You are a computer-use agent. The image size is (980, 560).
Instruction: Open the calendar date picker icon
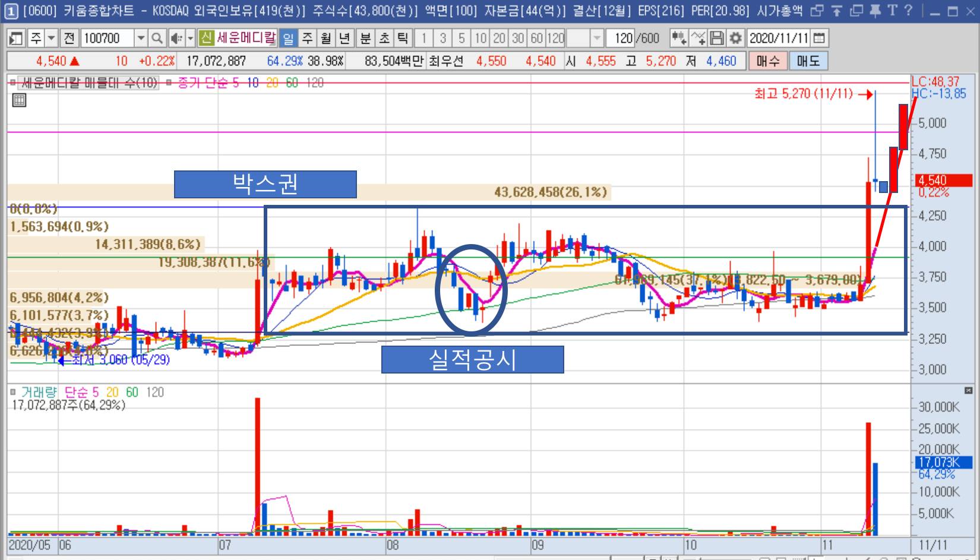click(819, 39)
